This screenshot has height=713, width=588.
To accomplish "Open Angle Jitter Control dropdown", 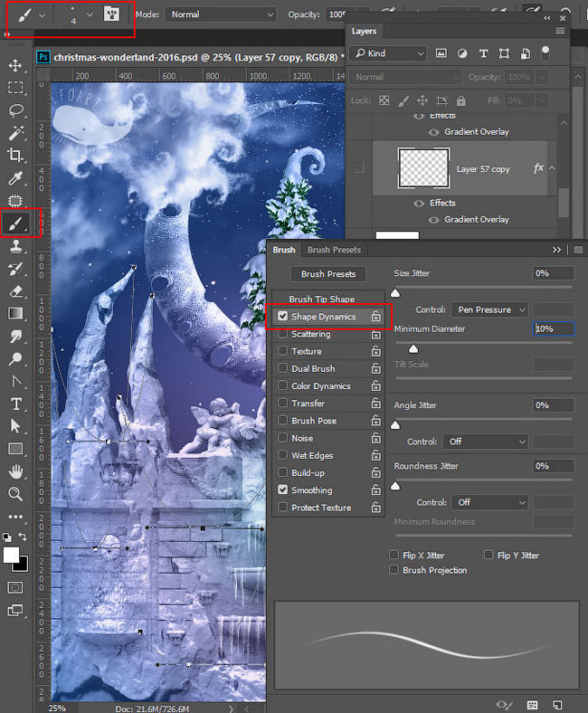I will point(486,442).
